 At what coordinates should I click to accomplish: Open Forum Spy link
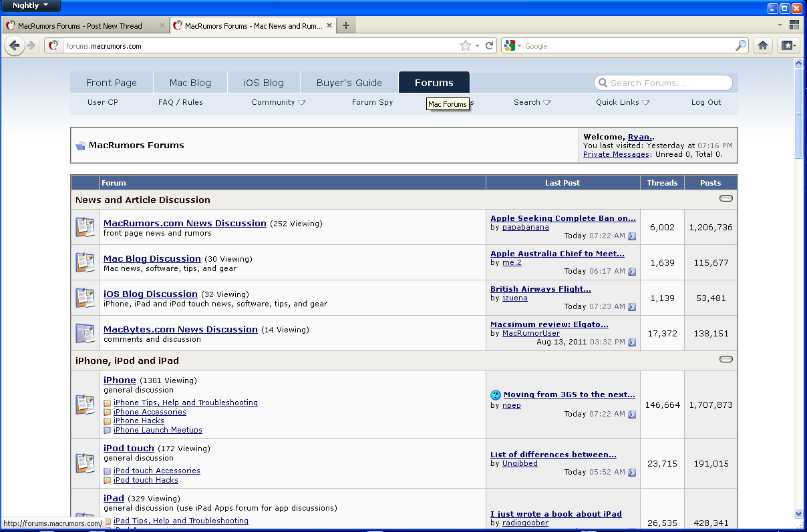(x=373, y=102)
